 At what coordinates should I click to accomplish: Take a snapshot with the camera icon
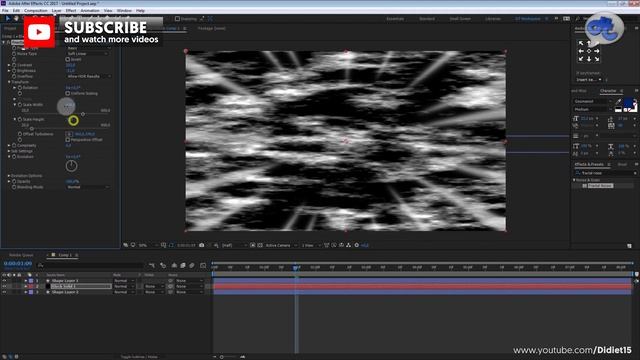point(202,245)
